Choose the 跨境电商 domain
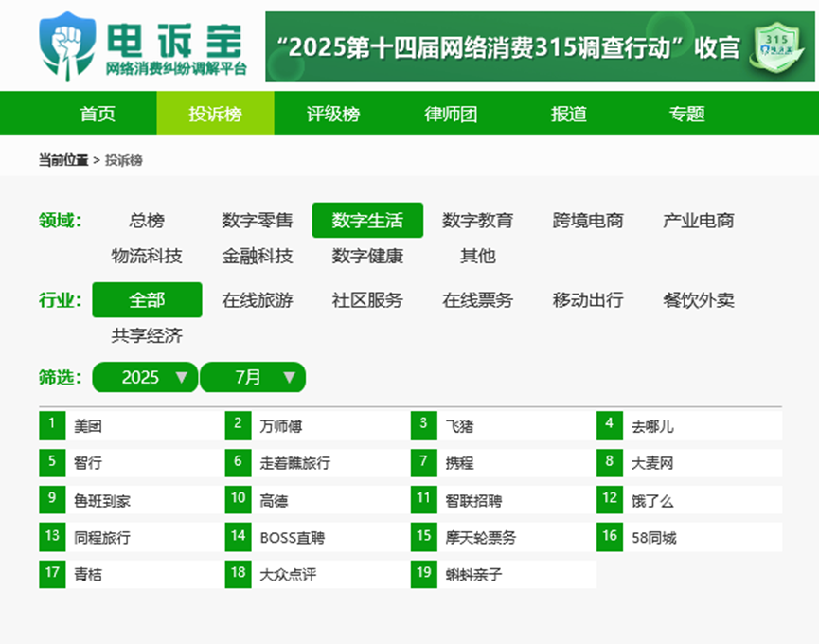Image resolution: width=819 pixels, height=644 pixels. [588, 221]
